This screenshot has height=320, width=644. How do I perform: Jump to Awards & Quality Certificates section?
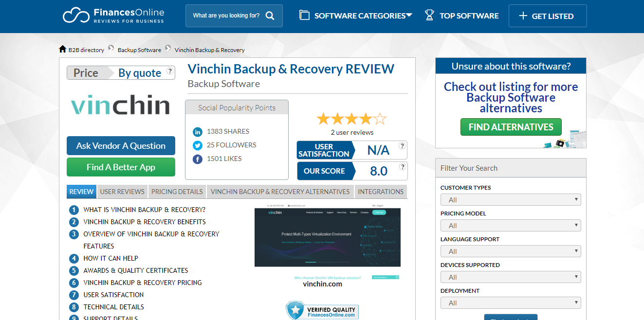[x=136, y=271]
